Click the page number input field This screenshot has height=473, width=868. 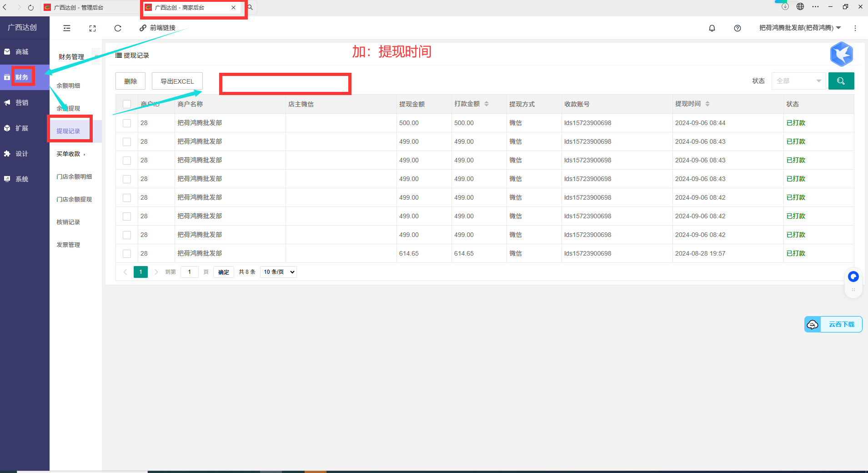(x=189, y=272)
